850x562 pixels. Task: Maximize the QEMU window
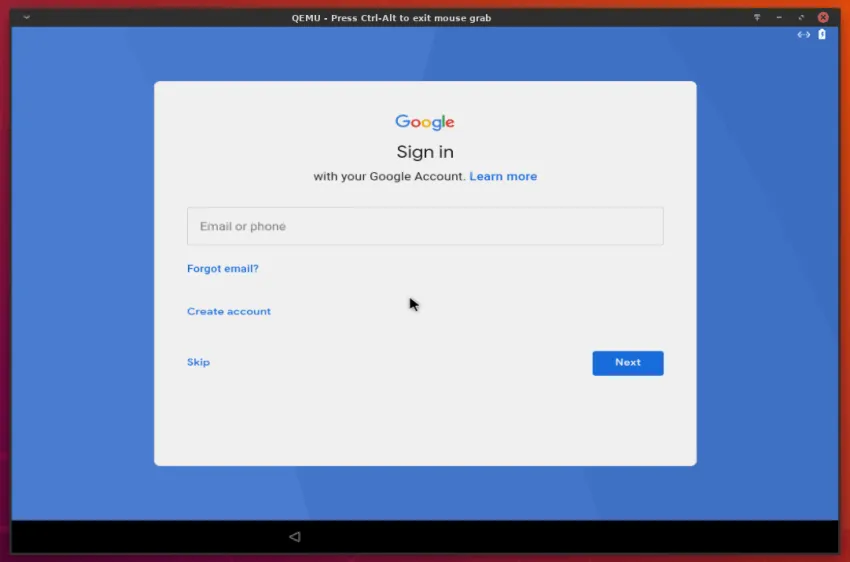click(801, 18)
